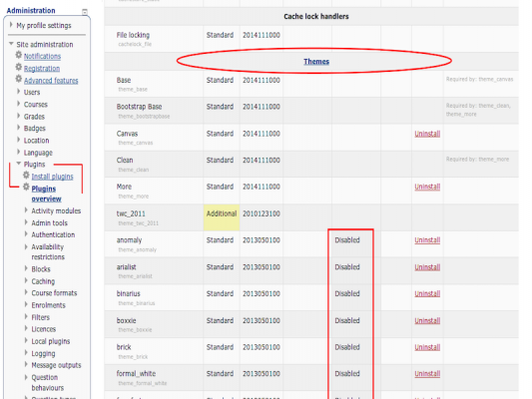Collapse the Plugins section
Image resolution: width=532 pixels, height=399 pixels.
tap(19, 164)
